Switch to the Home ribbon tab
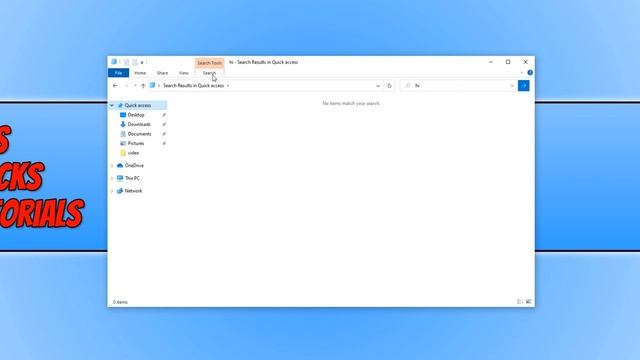 [140, 73]
